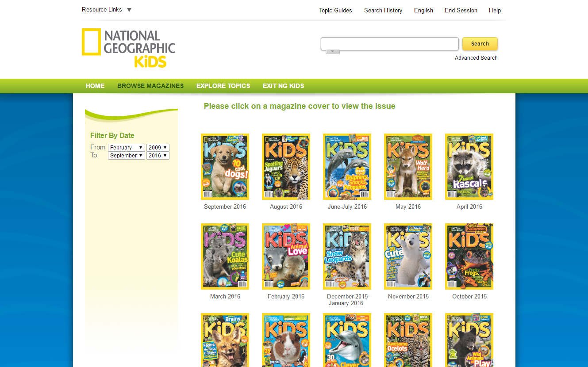Click the National Geographic Kids logo
Screen dimensions: 588x367
click(128, 48)
